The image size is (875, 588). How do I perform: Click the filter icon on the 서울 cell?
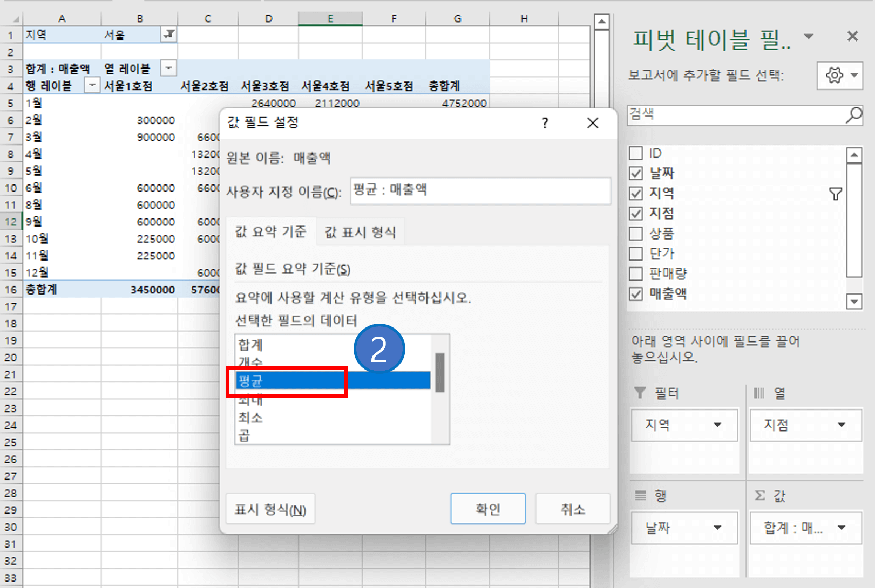[169, 35]
